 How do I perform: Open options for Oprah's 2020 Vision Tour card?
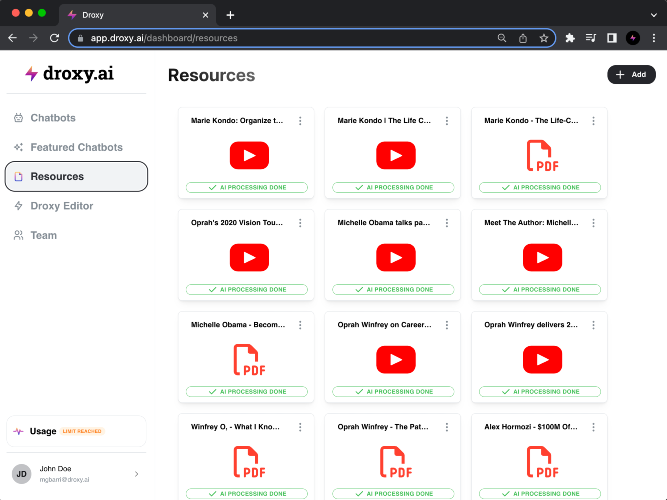coord(300,223)
